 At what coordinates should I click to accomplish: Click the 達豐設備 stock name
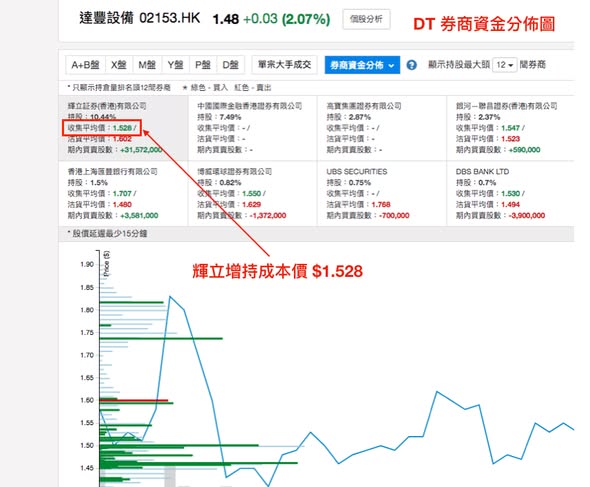106,18
